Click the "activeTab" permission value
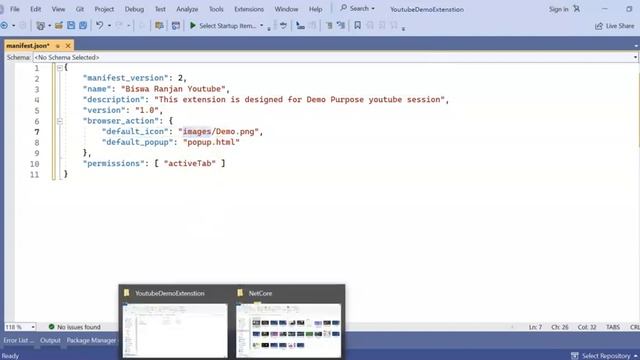This screenshot has height=360, width=640. tap(190, 163)
